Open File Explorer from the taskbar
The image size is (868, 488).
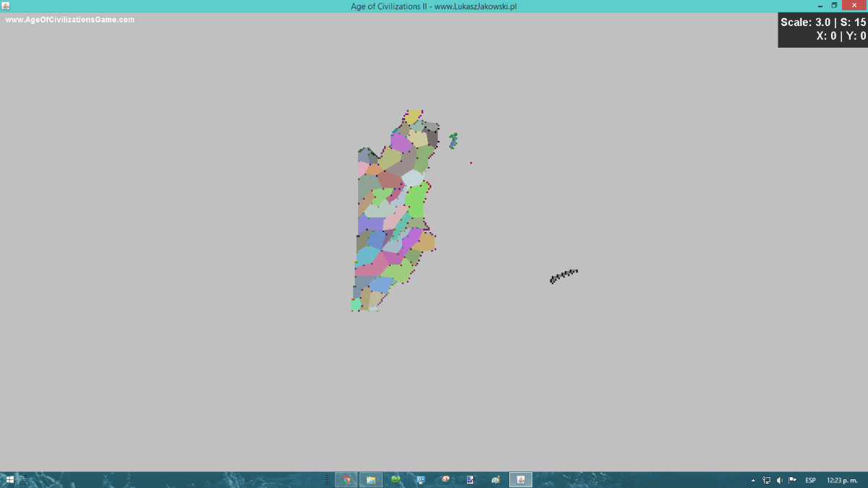(x=371, y=480)
